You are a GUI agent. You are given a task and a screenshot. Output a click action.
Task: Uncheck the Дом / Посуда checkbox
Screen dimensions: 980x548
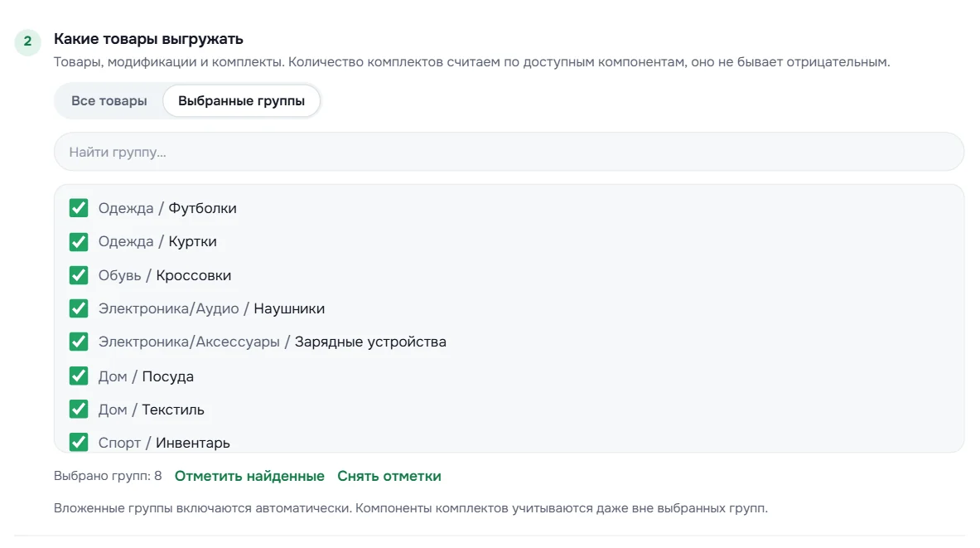point(79,376)
